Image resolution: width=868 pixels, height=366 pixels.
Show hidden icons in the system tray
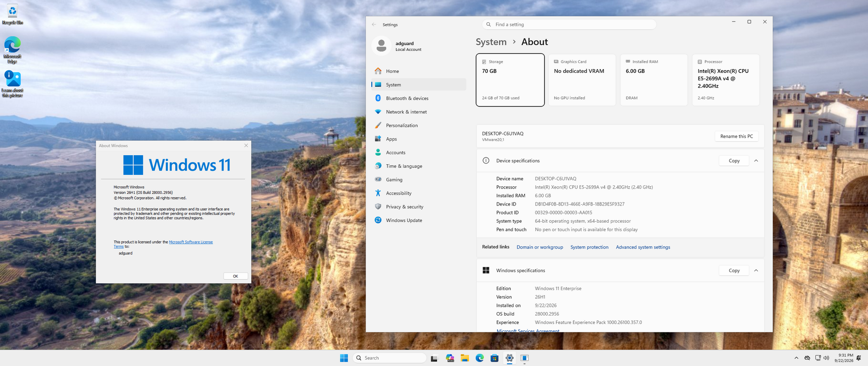796,358
